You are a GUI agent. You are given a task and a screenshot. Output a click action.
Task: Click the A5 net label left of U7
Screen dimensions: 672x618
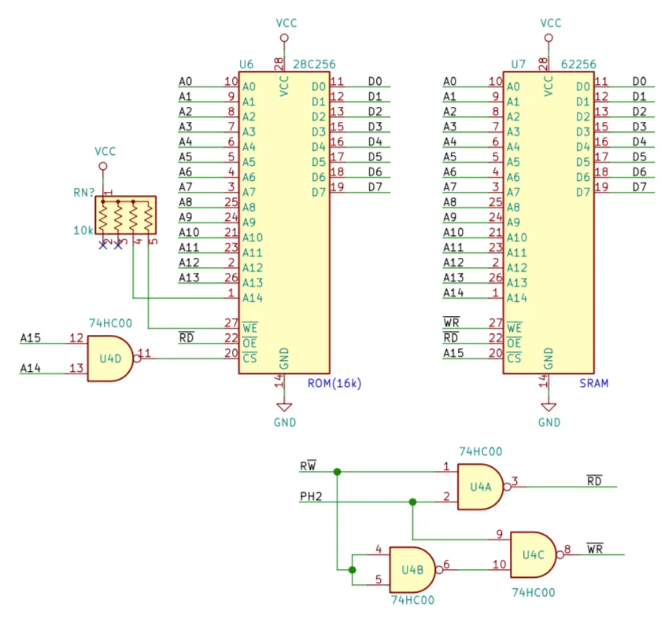tap(449, 156)
